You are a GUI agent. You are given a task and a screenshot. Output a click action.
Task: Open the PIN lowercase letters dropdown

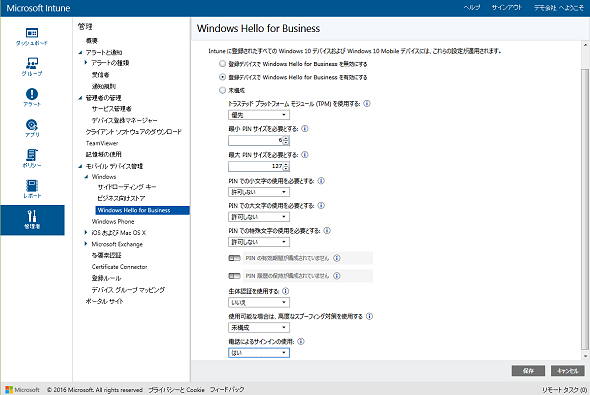coord(259,192)
